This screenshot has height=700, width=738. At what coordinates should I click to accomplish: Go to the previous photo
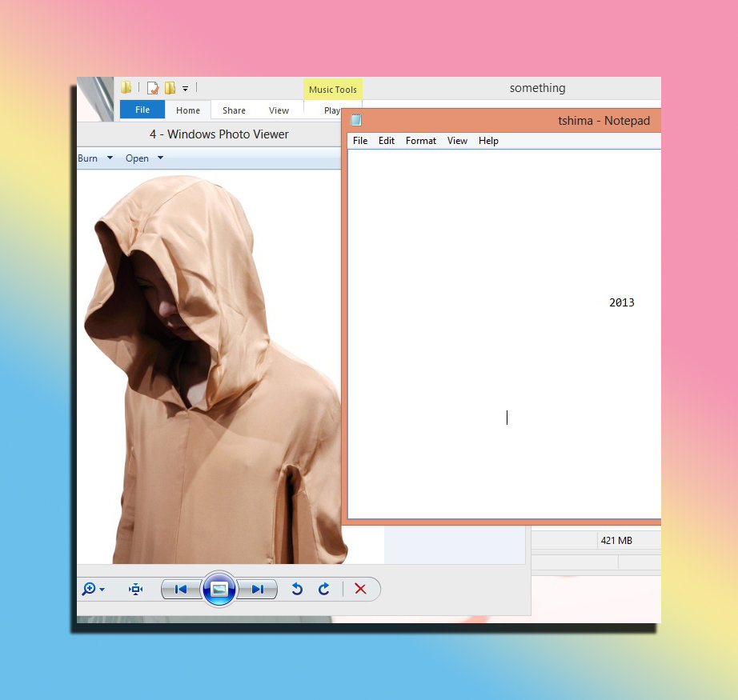pyautogui.click(x=181, y=589)
